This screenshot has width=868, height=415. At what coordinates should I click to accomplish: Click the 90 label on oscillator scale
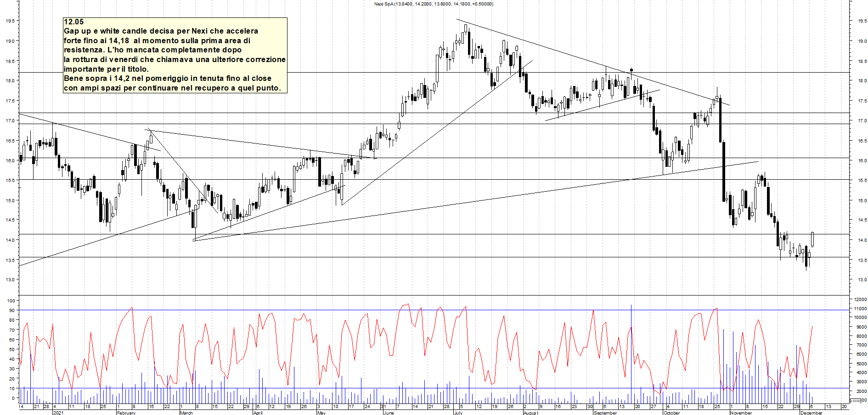11,311
